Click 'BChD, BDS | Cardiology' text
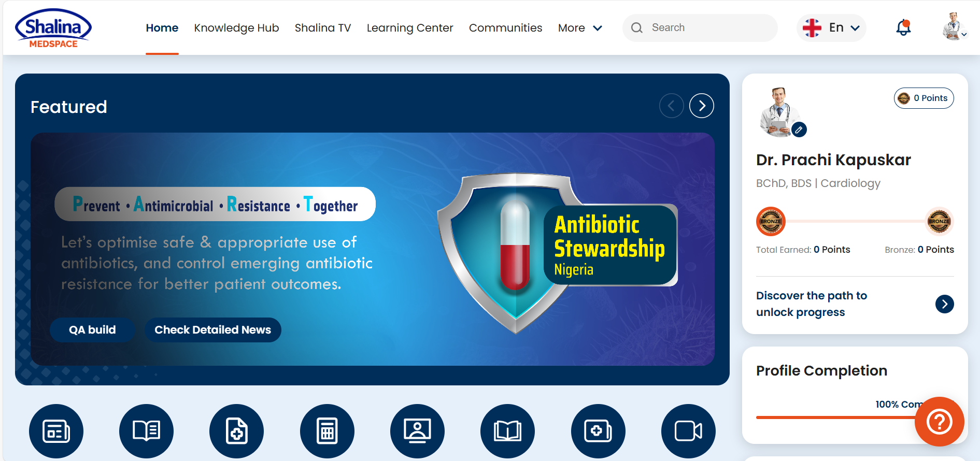980x461 pixels. [818, 183]
